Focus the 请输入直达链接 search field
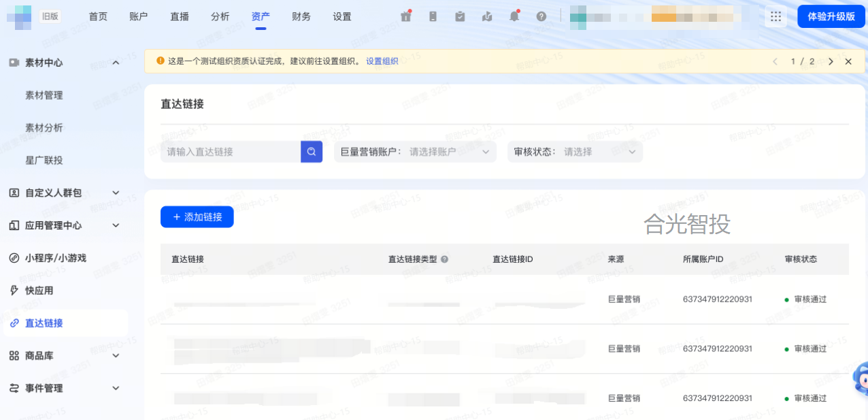Image resolution: width=868 pixels, height=420 pixels. tap(231, 152)
